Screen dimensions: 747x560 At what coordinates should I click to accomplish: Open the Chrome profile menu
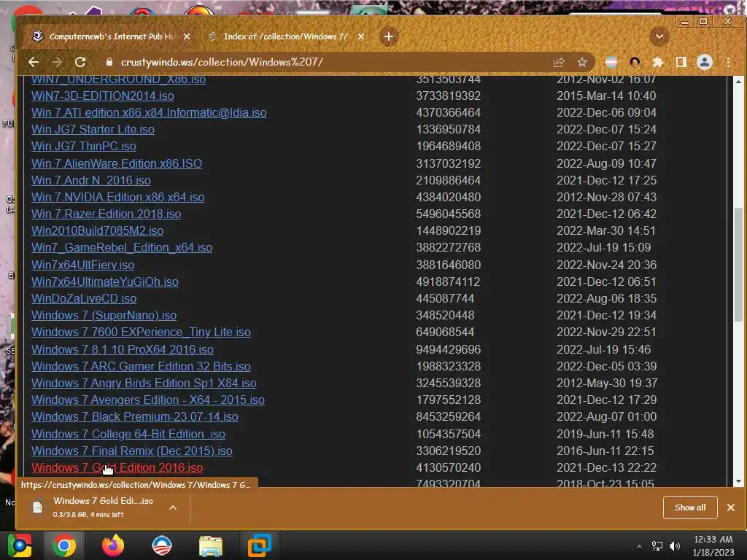(705, 63)
